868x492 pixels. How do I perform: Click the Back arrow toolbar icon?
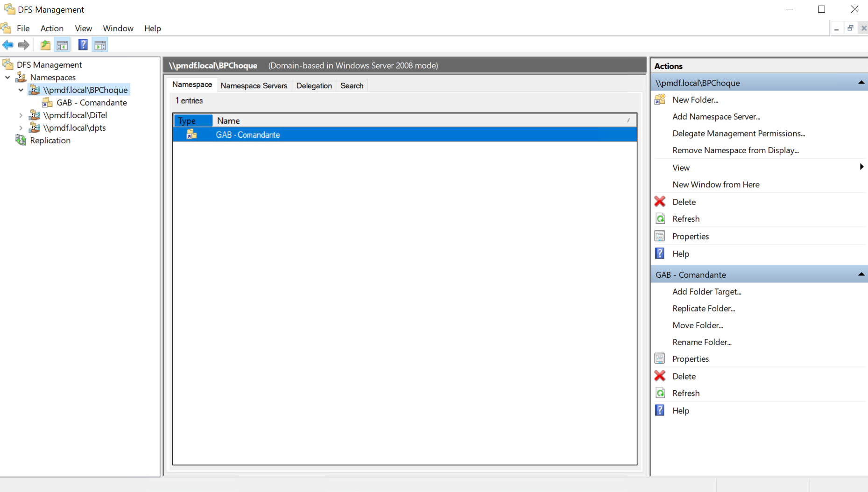pos(8,45)
